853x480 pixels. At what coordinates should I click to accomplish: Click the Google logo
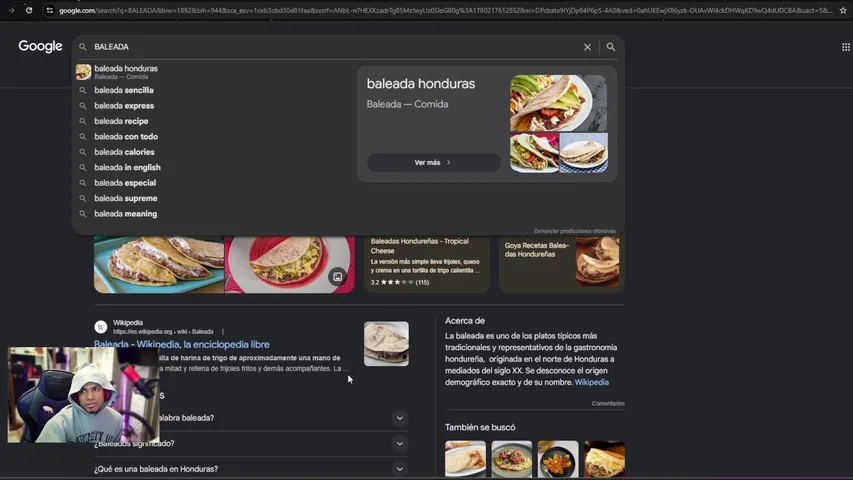click(40, 46)
